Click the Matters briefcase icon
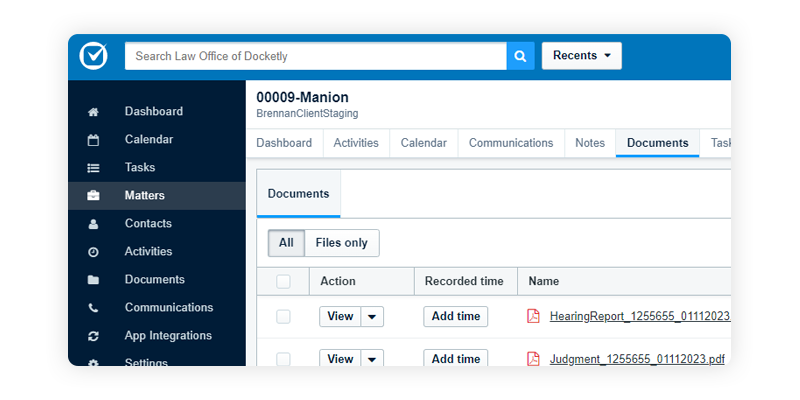The image size is (800, 400). pyautogui.click(x=93, y=196)
